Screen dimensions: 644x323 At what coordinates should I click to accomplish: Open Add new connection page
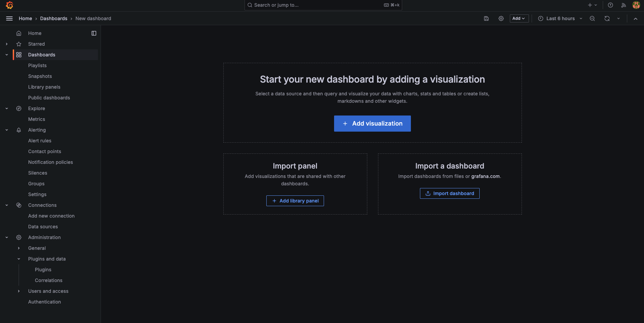tap(51, 216)
